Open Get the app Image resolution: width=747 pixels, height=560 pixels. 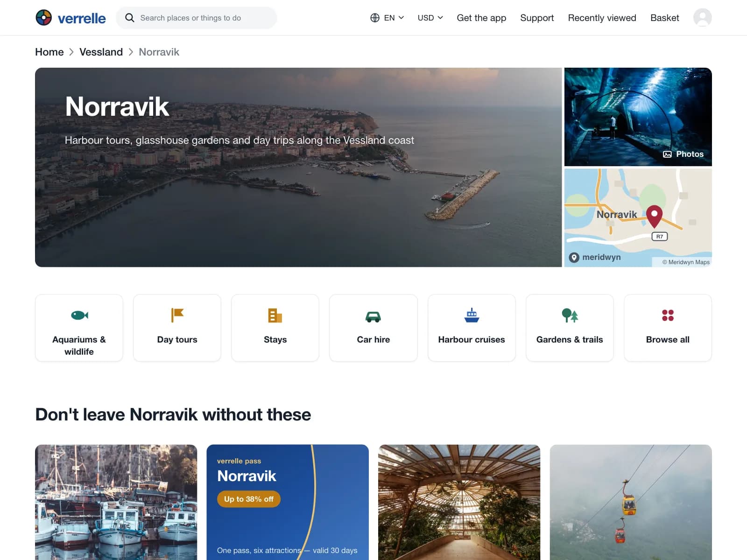click(481, 18)
